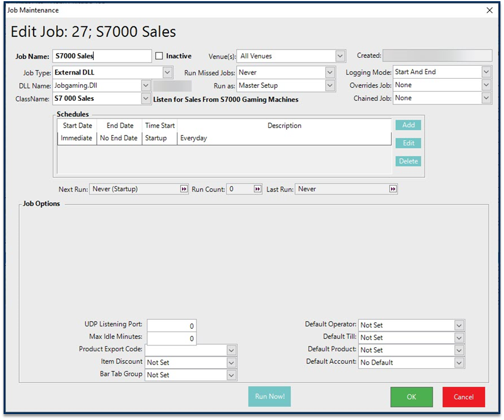This screenshot has height=420, width=504.
Task: Expand the Run as dropdown
Action: point(330,85)
